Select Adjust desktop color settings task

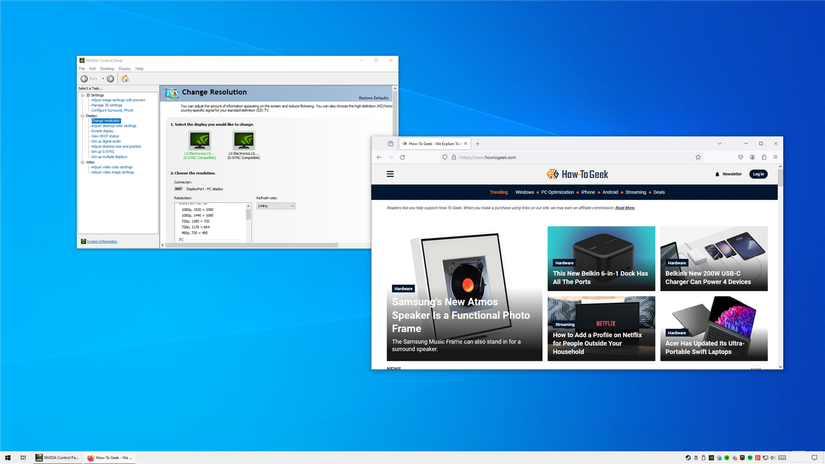coord(114,126)
